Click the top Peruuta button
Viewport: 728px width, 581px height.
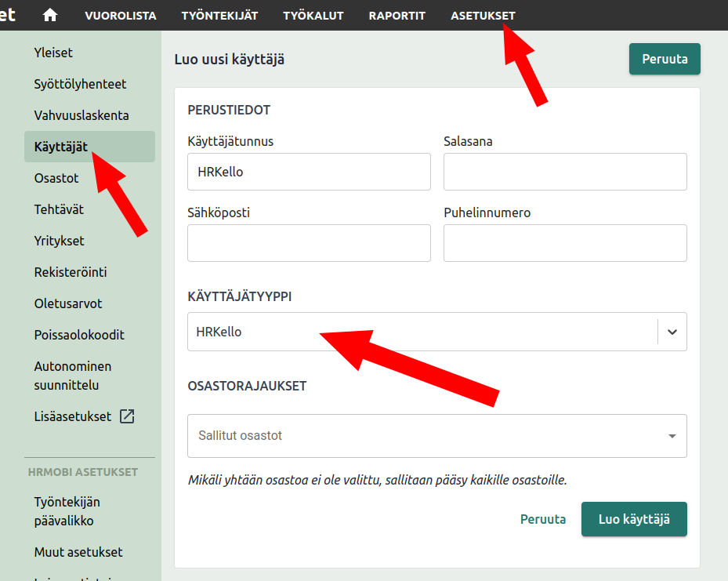(x=664, y=60)
